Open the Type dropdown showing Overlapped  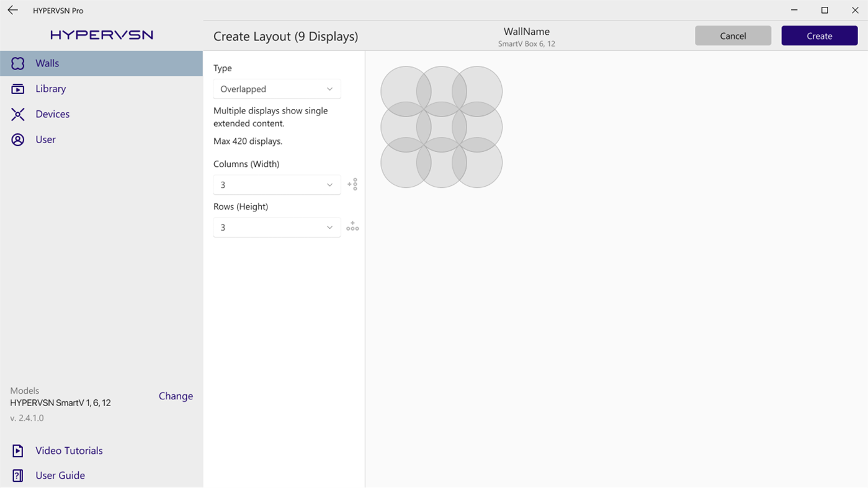pyautogui.click(x=277, y=89)
